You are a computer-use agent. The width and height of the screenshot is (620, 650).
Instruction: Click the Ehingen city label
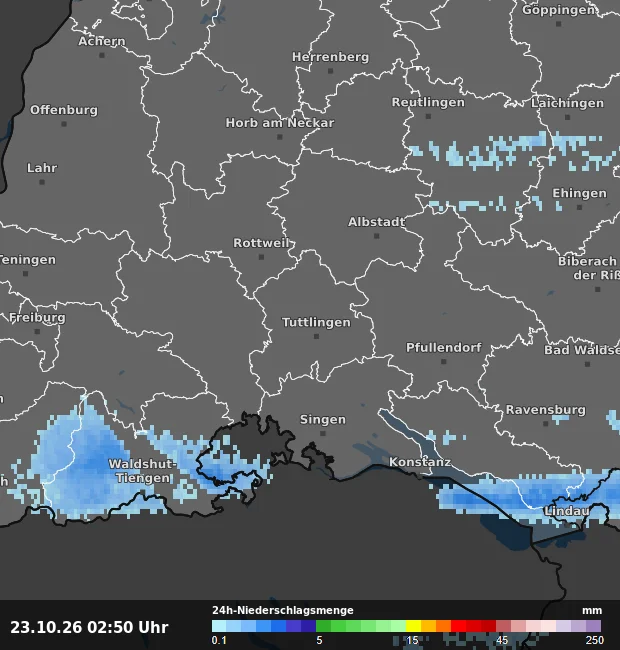[579, 193]
